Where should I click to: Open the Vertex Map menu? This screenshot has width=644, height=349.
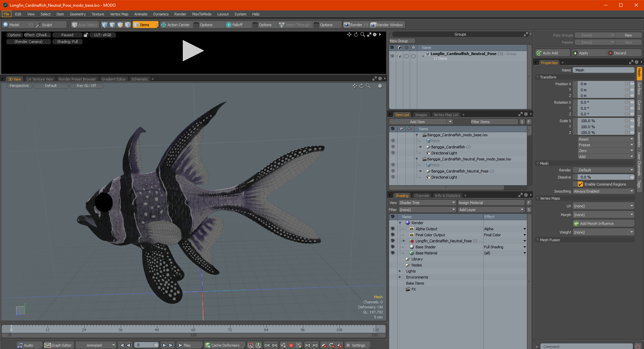point(119,14)
